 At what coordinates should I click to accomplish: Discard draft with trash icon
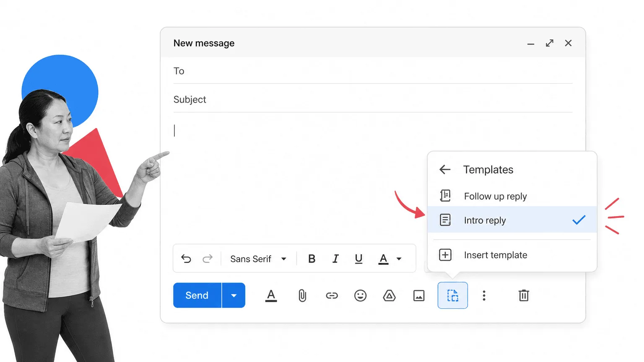(524, 296)
